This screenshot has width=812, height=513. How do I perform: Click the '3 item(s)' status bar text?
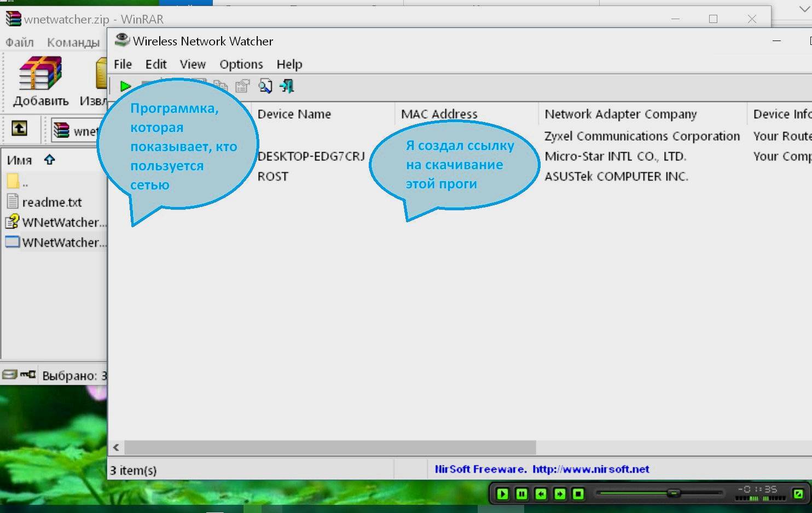(x=134, y=470)
